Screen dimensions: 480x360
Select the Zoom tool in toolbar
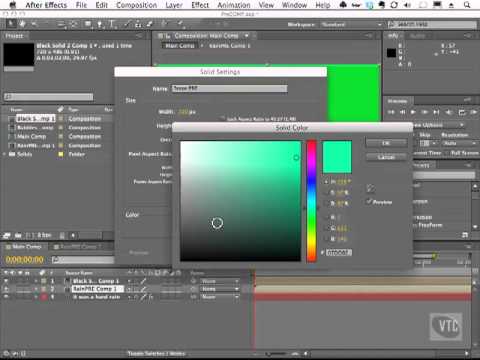[34, 24]
